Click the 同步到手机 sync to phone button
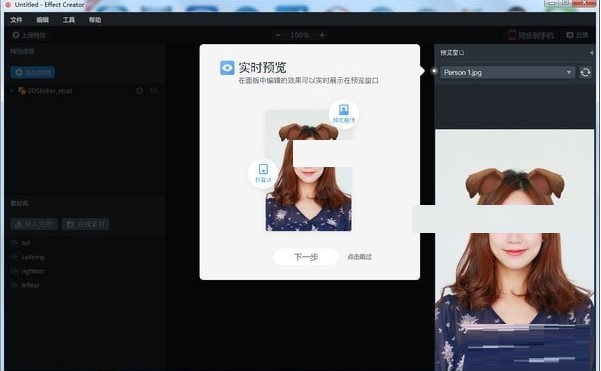 (x=531, y=36)
